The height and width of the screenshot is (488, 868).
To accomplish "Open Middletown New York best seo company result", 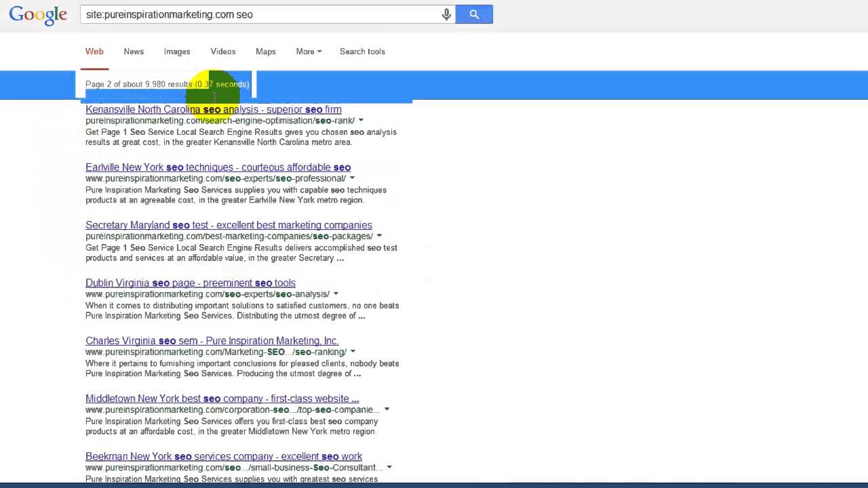I will [x=222, y=399].
